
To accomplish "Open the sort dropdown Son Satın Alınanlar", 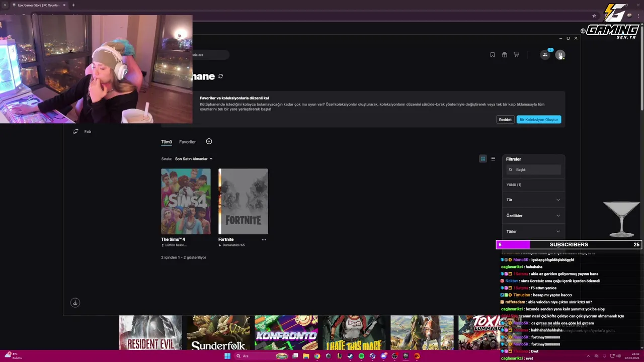I will coord(194,159).
